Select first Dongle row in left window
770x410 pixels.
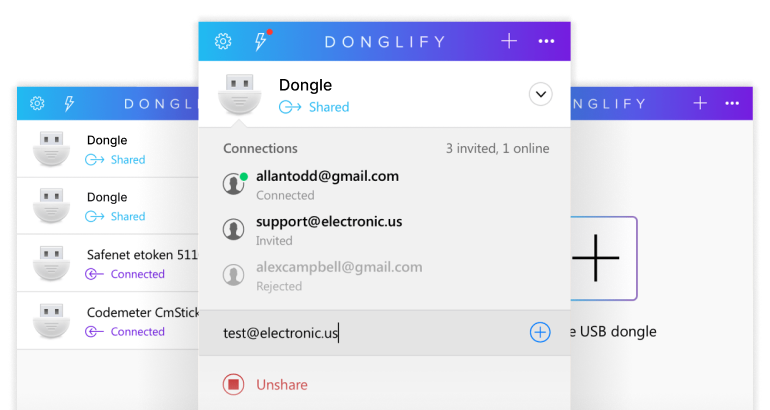[108, 149]
